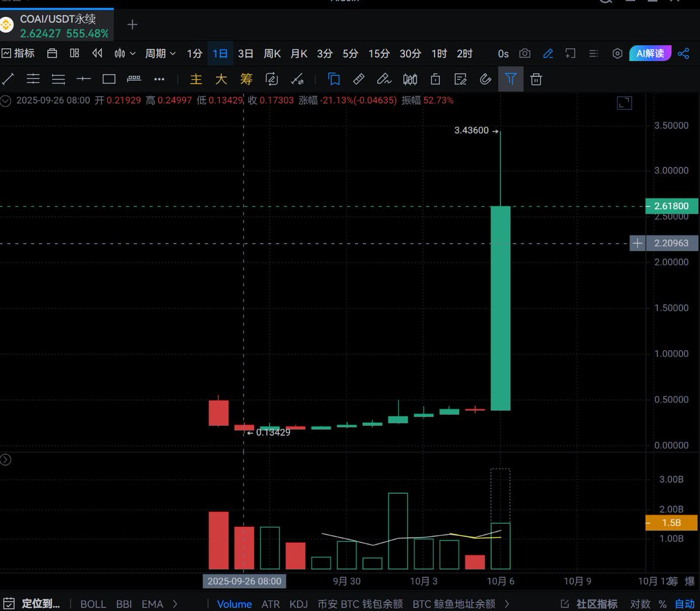Screen dimensions: 700x611
Task: Click the line swap arrows icon
Action: click(297, 79)
